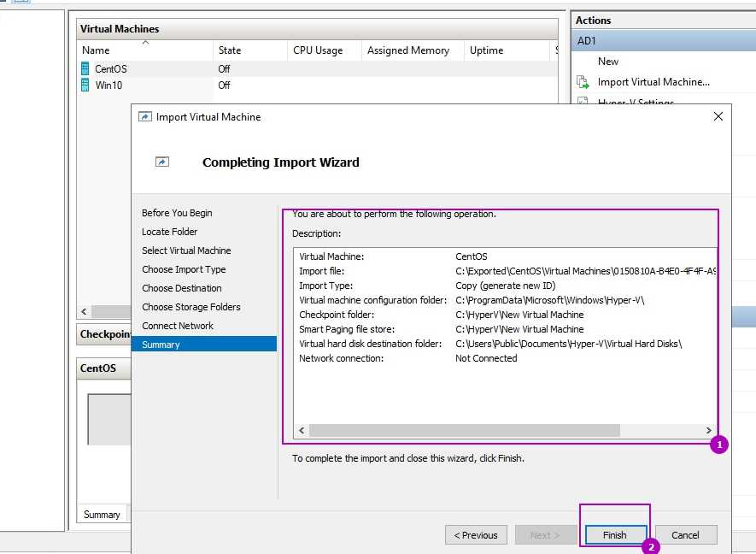Click the Import Virtual Machine dialog title icon
Viewport: 756px width, 554px height.
point(145,117)
